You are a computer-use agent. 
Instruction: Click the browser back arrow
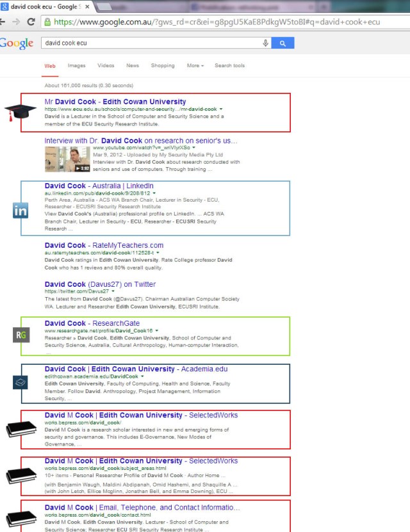[2, 22]
